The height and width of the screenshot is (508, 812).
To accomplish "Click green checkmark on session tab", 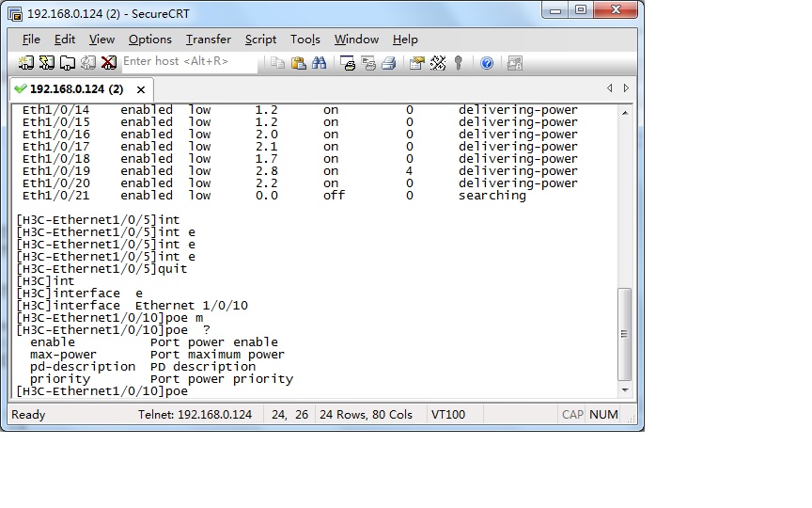I will (20, 88).
